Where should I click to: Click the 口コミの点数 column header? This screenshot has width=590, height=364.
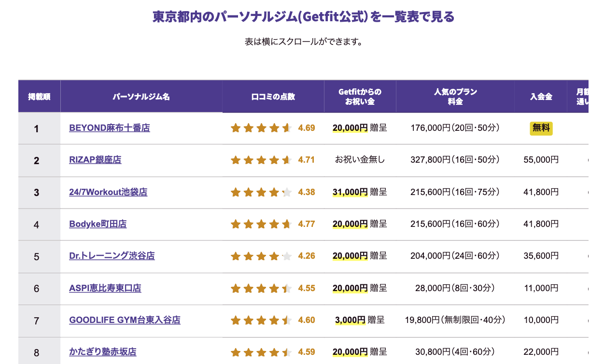[x=273, y=97]
